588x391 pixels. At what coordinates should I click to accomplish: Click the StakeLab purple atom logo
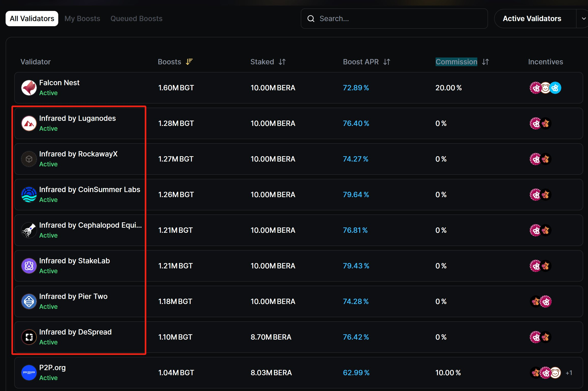(29, 266)
